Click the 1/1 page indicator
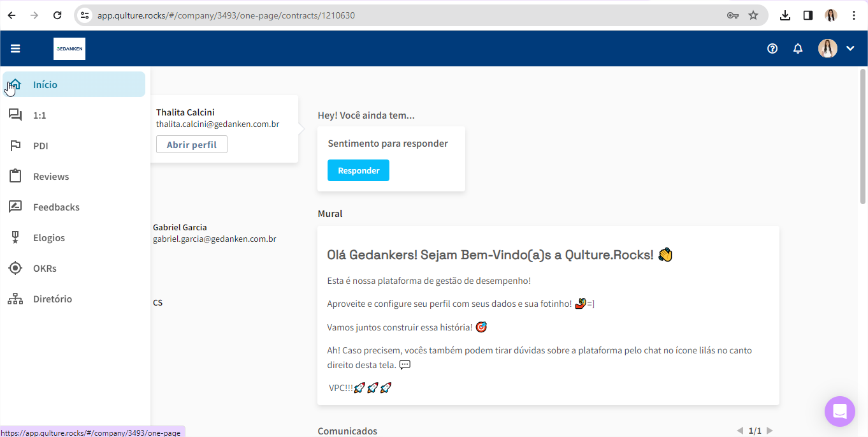The image size is (868, 437). tap(755, 431)
